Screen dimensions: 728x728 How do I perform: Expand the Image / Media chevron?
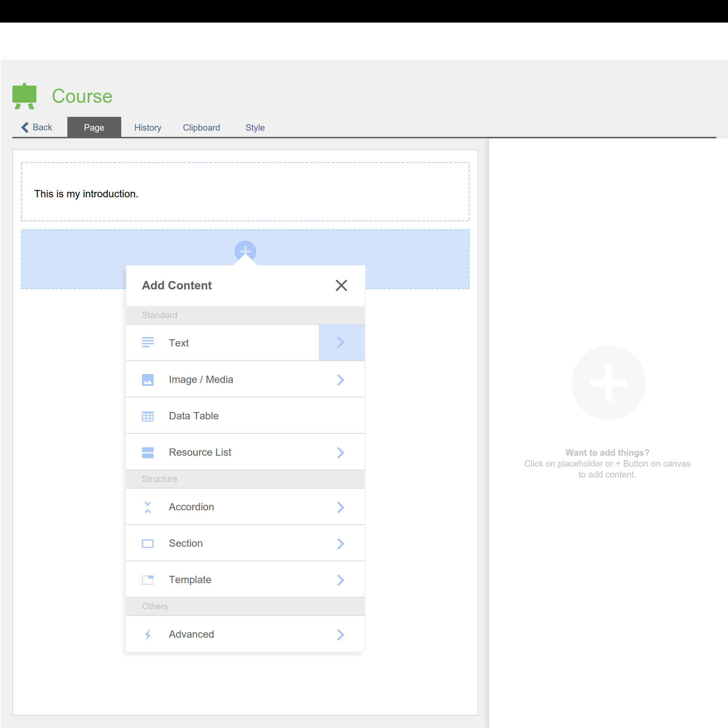(341, 380)
